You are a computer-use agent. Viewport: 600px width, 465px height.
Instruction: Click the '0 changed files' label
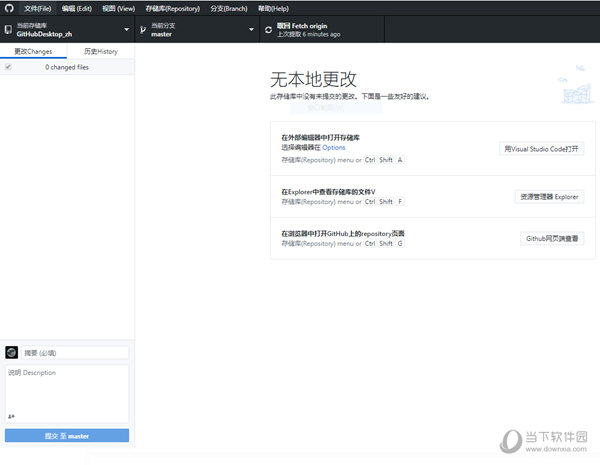pyautogui.click(x=67, y=67)
